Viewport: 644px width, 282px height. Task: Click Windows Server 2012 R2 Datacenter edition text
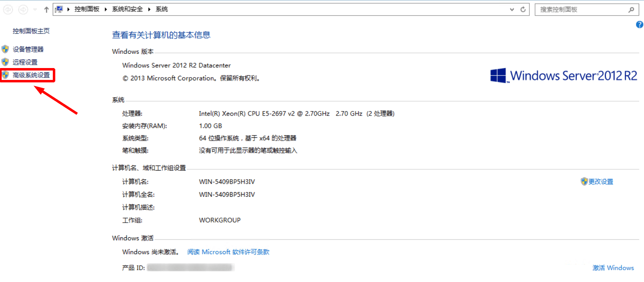click(176, 65)
